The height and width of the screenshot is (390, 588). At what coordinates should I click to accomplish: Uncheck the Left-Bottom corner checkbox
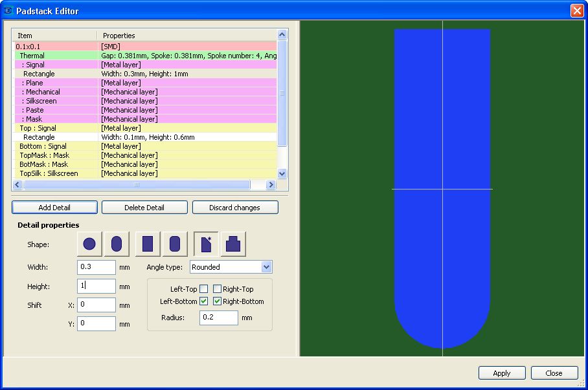coord(203,301)
